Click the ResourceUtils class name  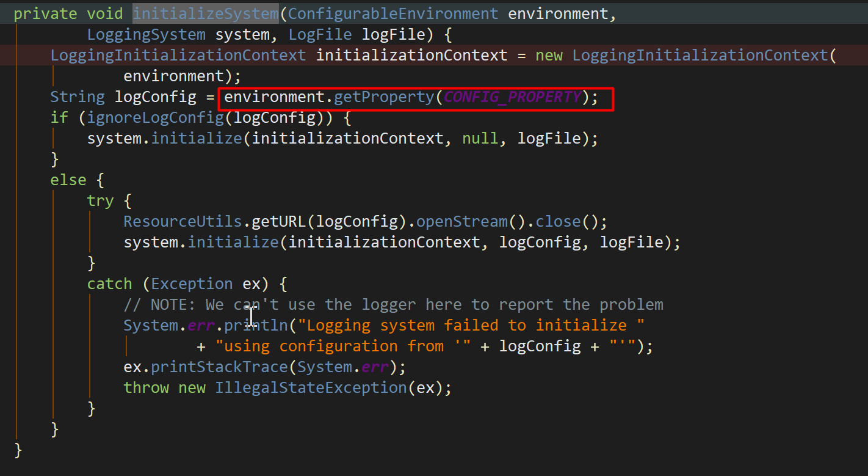tap(182, 221)
